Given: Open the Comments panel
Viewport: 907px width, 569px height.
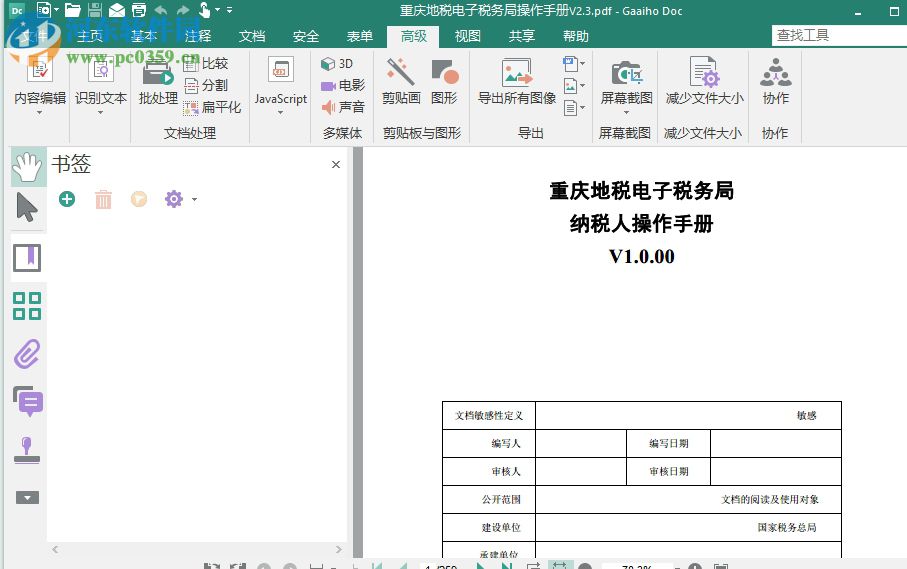Looking at the screenshot, I should pos(27,401).
